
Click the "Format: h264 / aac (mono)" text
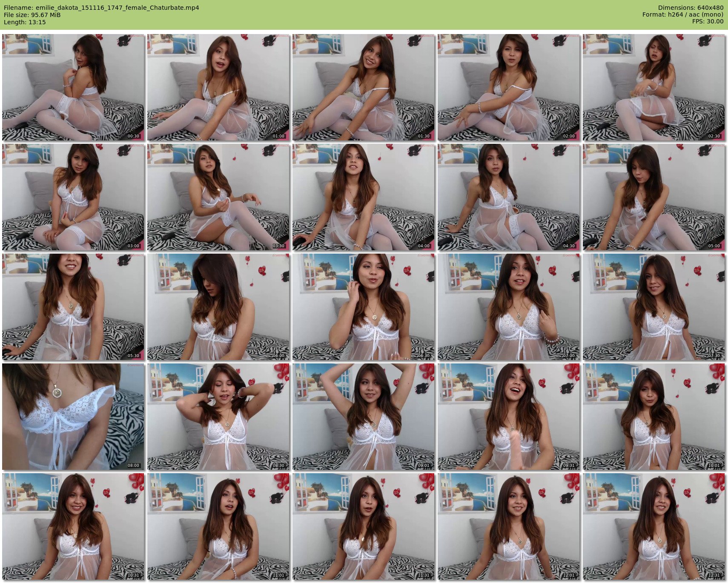(x=683, y=15)
